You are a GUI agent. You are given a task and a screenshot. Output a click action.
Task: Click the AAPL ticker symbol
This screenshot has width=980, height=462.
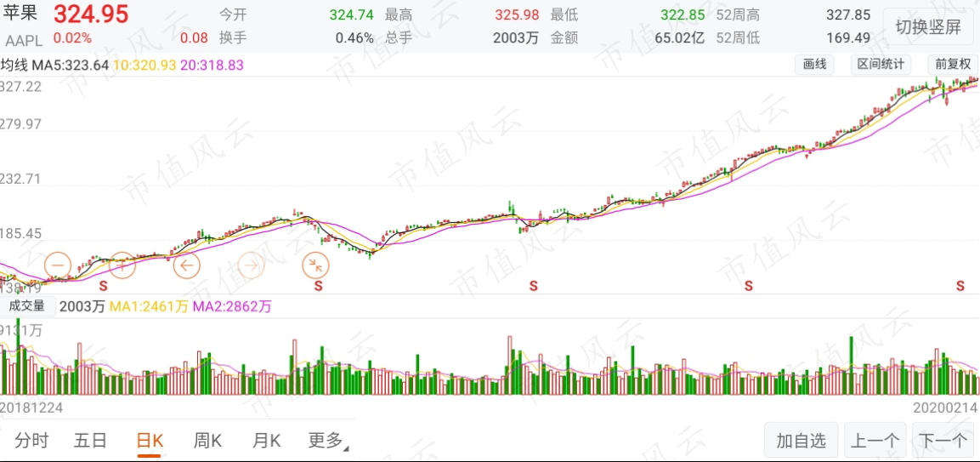25,41
